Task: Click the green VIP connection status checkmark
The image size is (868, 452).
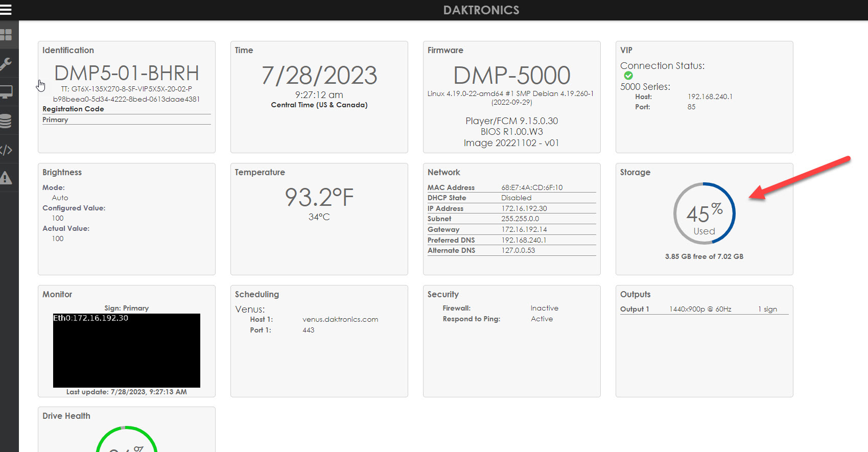Action: tap(628, 76)
